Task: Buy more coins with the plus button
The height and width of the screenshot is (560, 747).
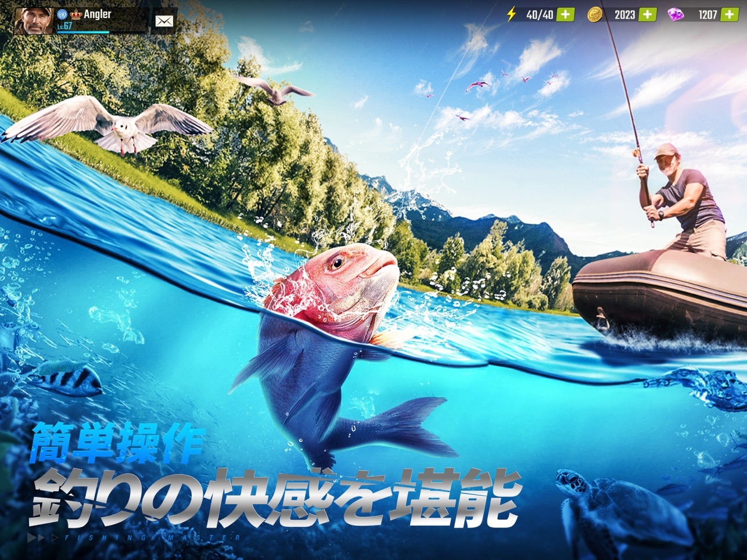Action: (648, 15)
